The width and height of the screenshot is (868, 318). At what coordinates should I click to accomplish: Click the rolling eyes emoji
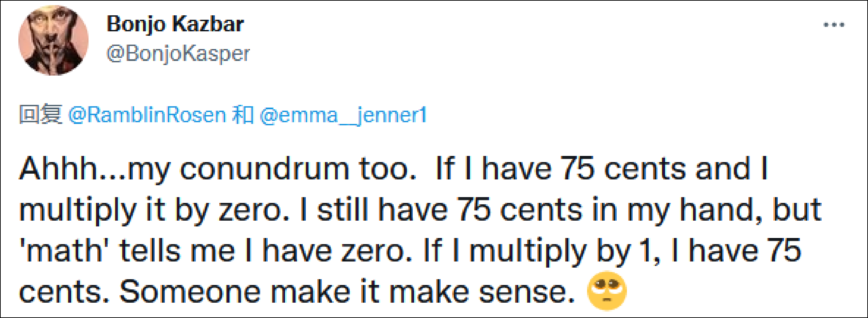(x=607, y=291)
